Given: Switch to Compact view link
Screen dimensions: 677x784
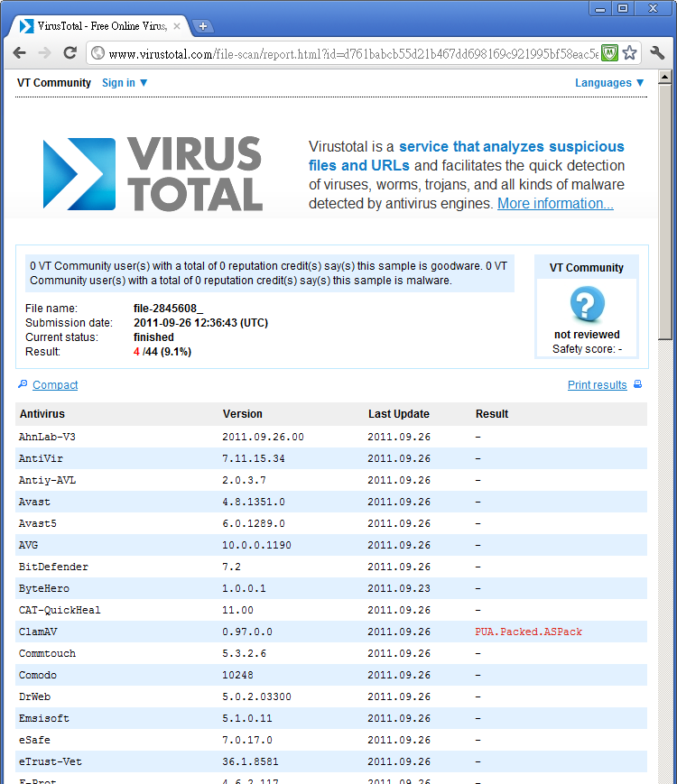Looking at the screenshot, I should point(55,385).
